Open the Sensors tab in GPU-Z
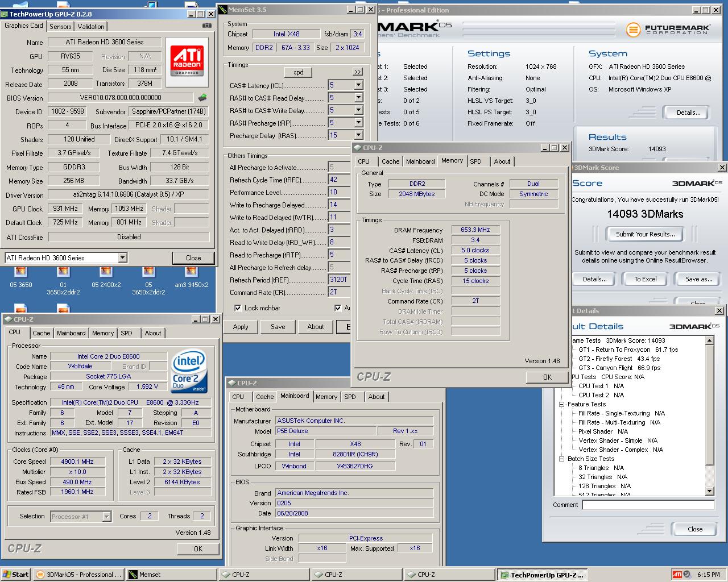Image resolution: width=728 pixels, height=582 pixels. pyautogui.click(x=60, y=27)
